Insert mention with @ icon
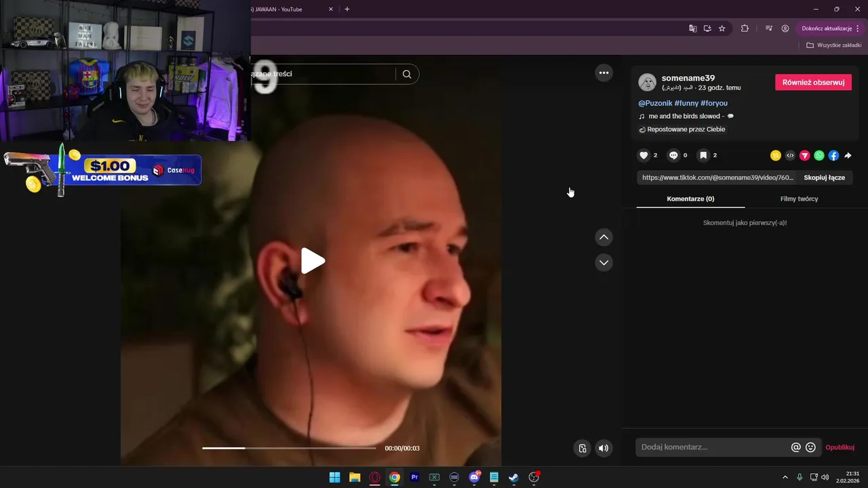The width and height of the screenshot is (868, 488). [x=796, y=447]
